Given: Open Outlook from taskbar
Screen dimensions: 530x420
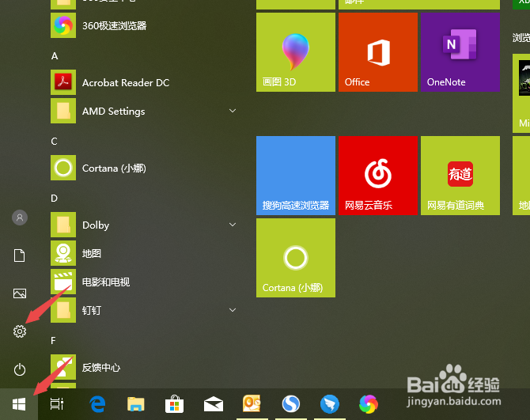Looking at the screenshot, I should (x=252, y=403).
